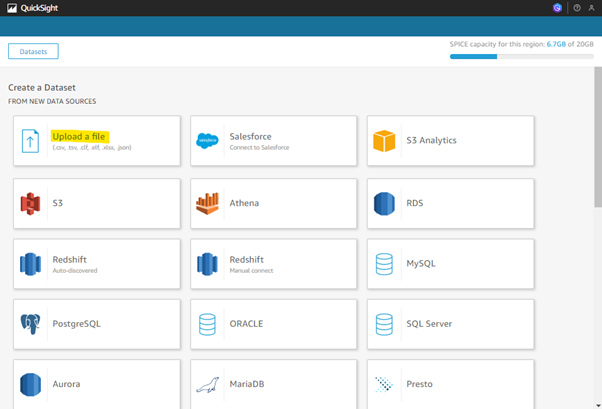602x409 pixels.
Task: Click the red S3 bucket icon
Action: point(30,204)
